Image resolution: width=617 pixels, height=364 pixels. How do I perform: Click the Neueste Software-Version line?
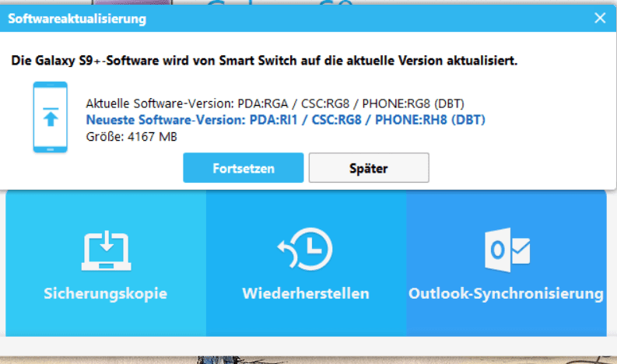pyautogui.click(x=286, y=120)
